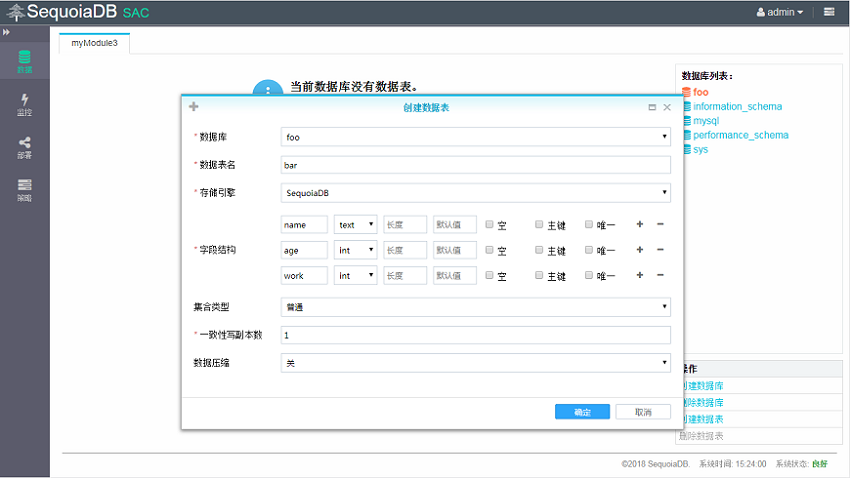850x478 pixels.
Task: Click the server stack icon at the sidebar bottom
Action: tap(24, 189)
